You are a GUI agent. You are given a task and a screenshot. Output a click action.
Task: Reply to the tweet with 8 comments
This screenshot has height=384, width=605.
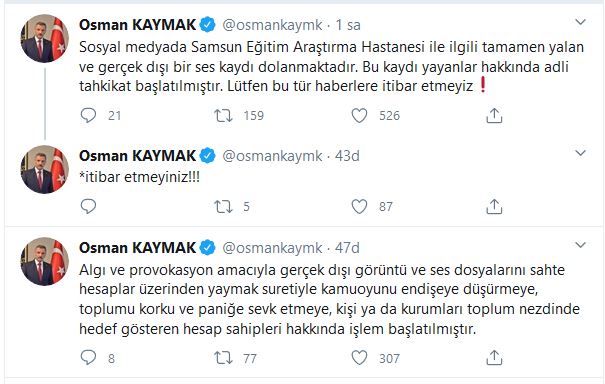pyautogui.click(x=88, y=358)
